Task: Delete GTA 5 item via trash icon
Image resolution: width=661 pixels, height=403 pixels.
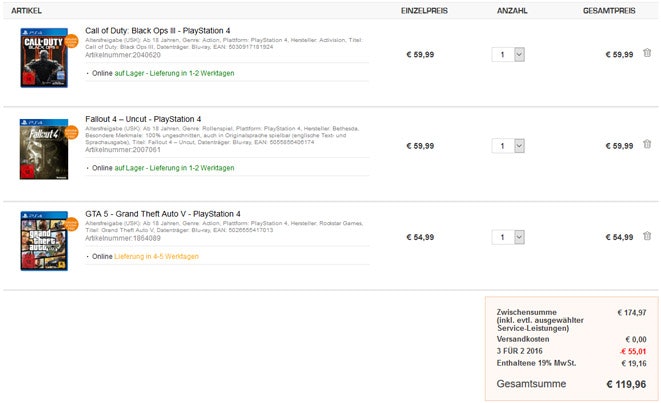Action: click(x=646, y=236)
